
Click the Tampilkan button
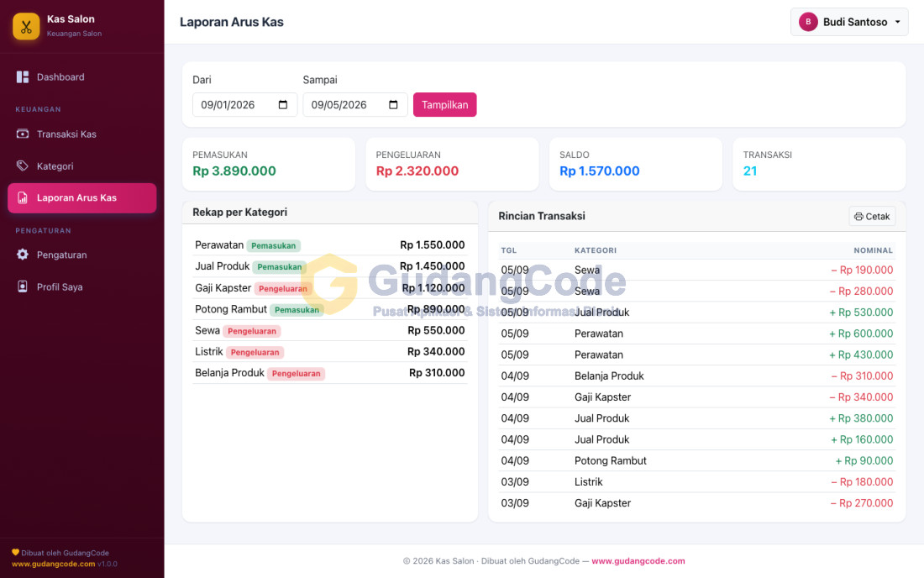coord(445,105)
